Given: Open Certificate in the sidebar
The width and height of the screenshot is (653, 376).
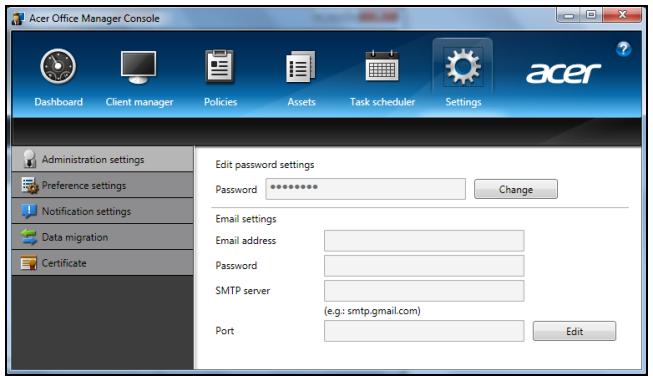Looking at the screenshot, I should pos(103,263).
